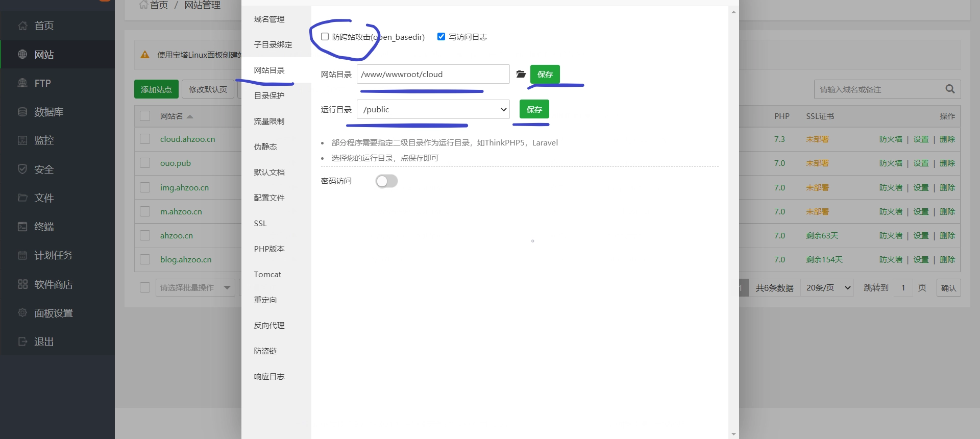980x439 pixels.
Task: Check the select-all box in table header
Action: (x=145, y=116)
